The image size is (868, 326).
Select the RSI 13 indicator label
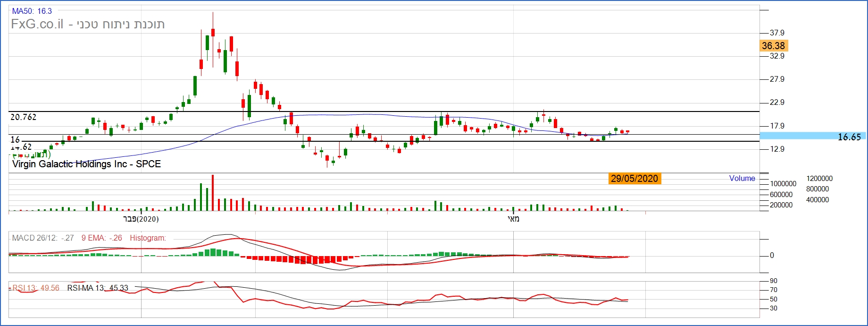pos(36,288)
